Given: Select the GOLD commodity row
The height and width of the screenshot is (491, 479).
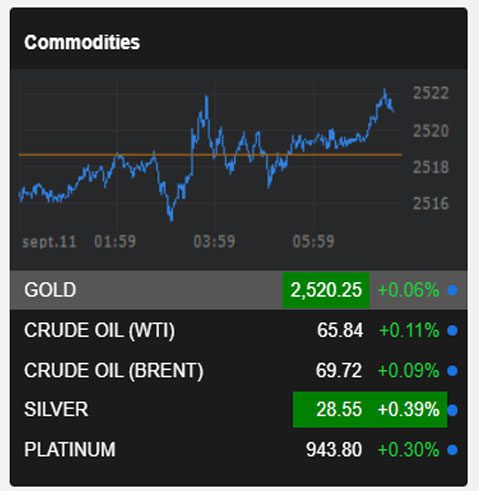Looking at the screenshot, I should tap(239, 290).
